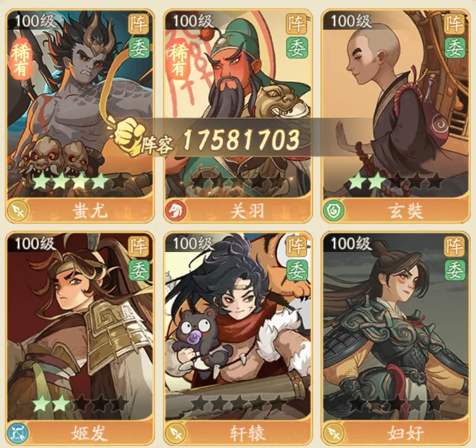
Task: Toggle the 阵 tag on 蚩尤 card
Action: pos(139,24)
